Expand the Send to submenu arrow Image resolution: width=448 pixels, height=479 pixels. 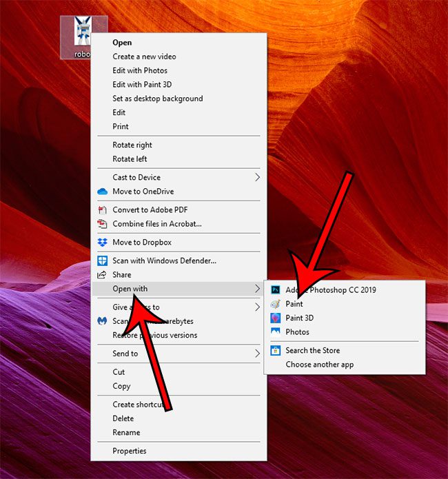click(258, 354)
